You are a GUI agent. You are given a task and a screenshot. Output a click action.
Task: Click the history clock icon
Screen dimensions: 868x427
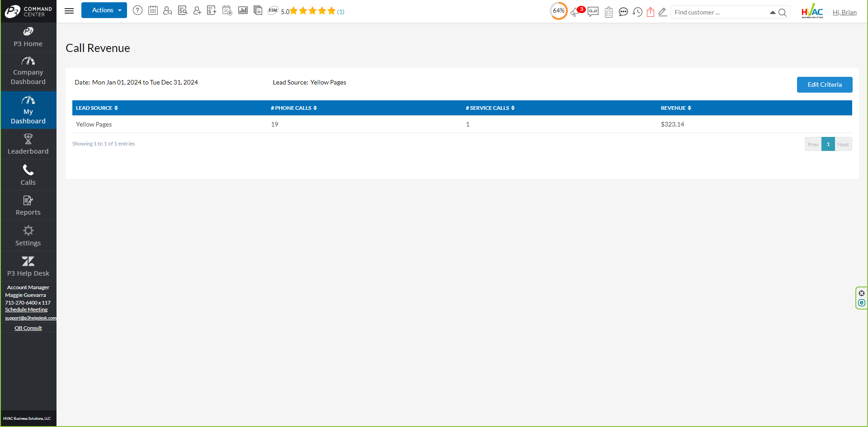pyautogui.click(x=637, y=12)
